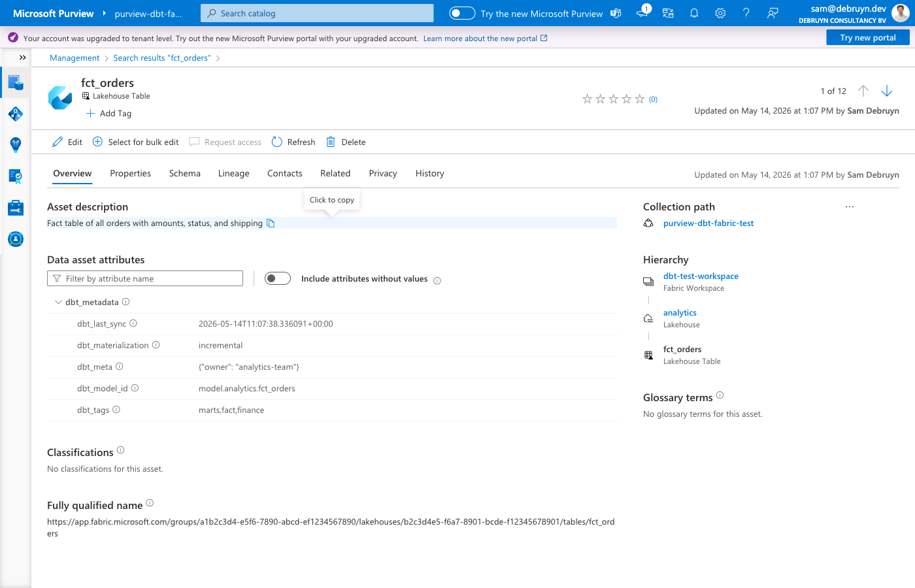Toggle Include attributes without values switch
915x588 pixels.
[278, 278]
